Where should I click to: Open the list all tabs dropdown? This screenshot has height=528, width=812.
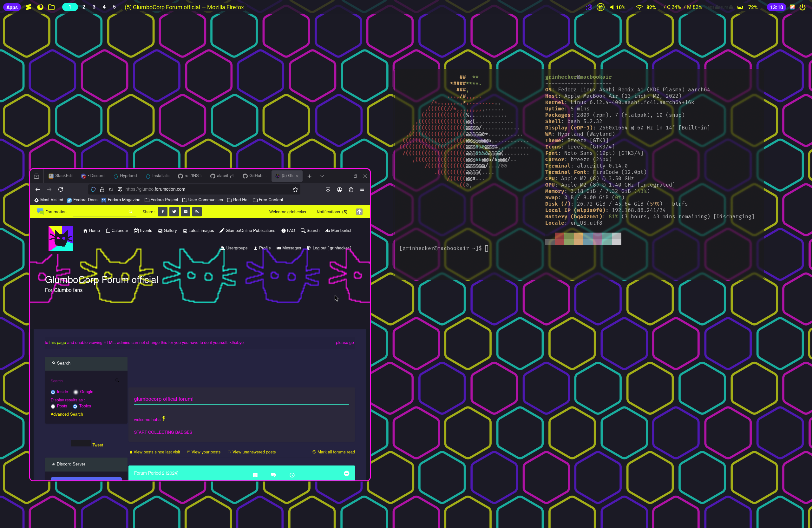[x=322, y=176]
